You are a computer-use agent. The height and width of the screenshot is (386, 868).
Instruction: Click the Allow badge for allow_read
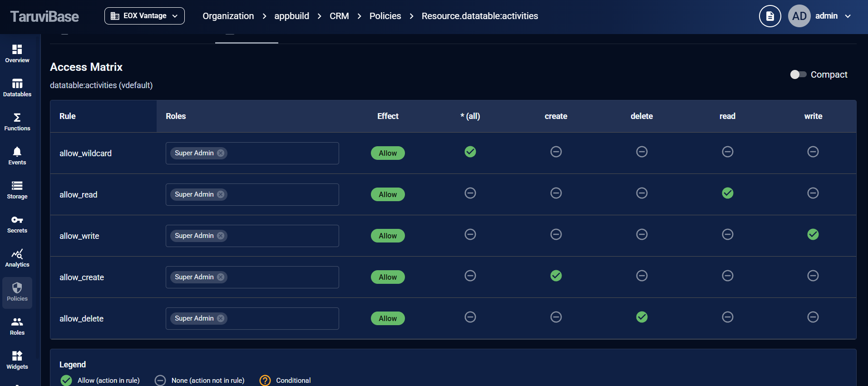coord(388,194)
